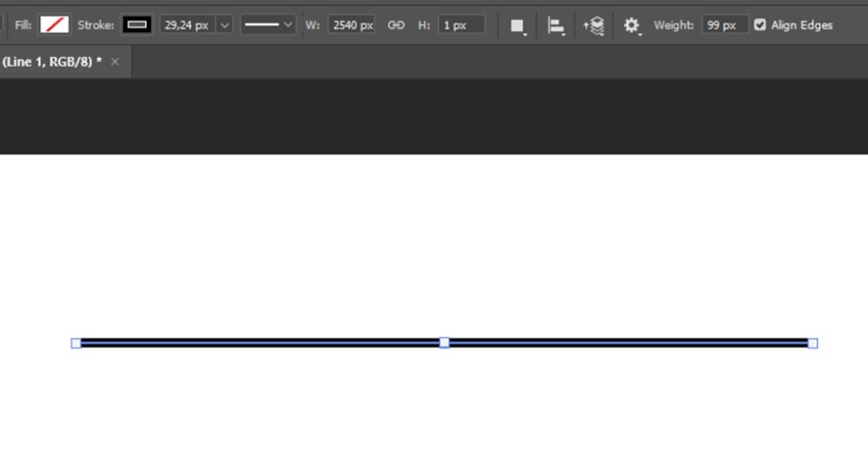
Task: Open the gear path options icon
Action: [632, 25]
